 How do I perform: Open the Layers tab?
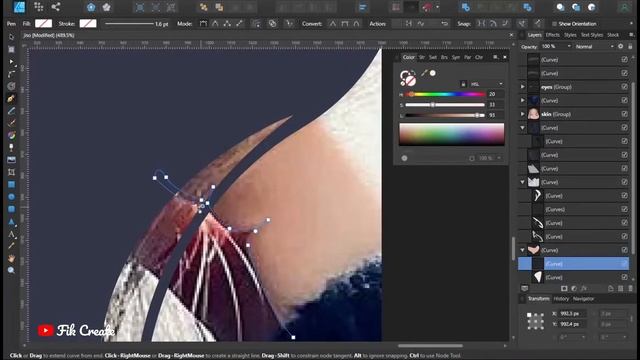click(534, 35)
